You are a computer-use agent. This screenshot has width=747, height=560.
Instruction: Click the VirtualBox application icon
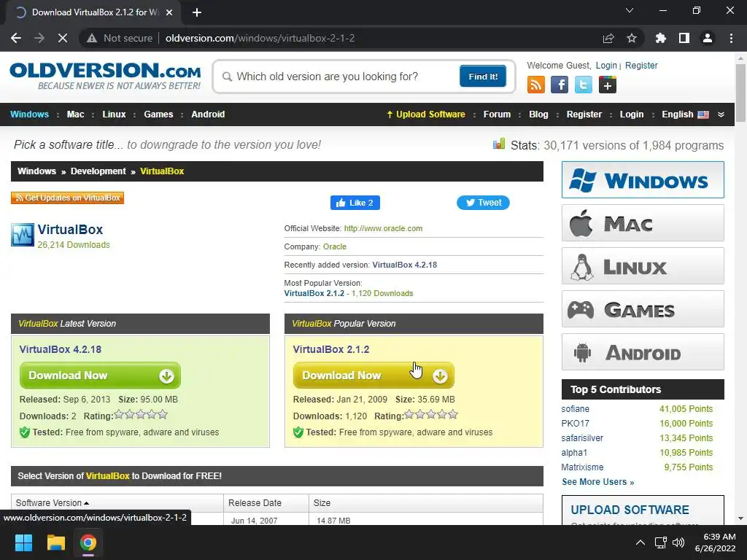coord(23,235)
